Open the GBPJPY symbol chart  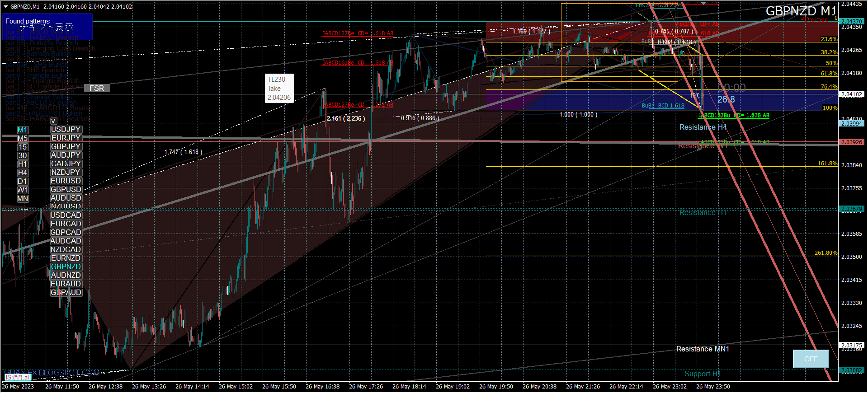point(66,147)
